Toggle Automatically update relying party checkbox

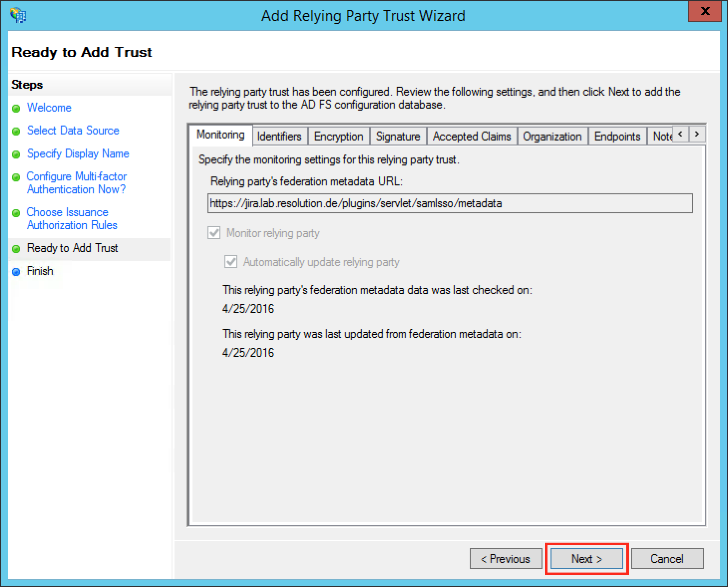231,262
